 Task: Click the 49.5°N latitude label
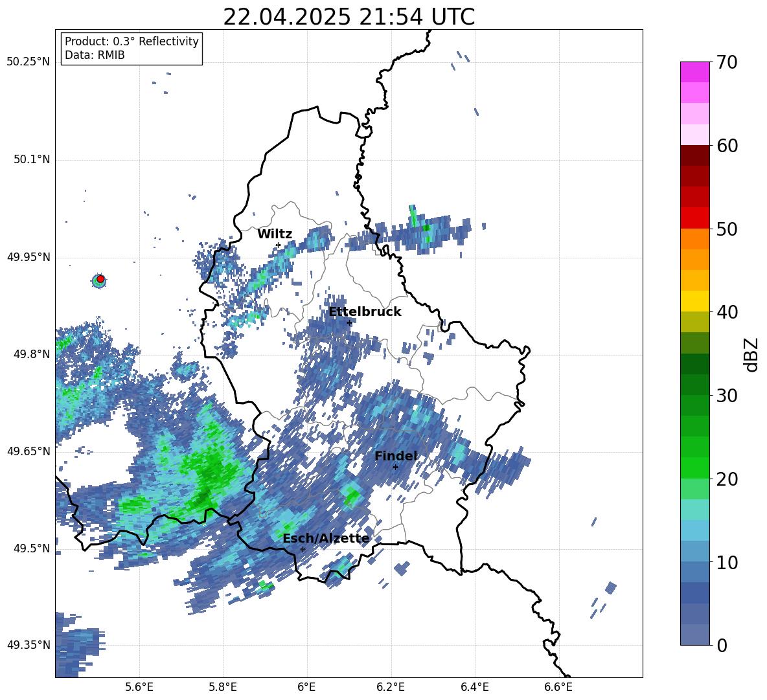click(32, 548)
